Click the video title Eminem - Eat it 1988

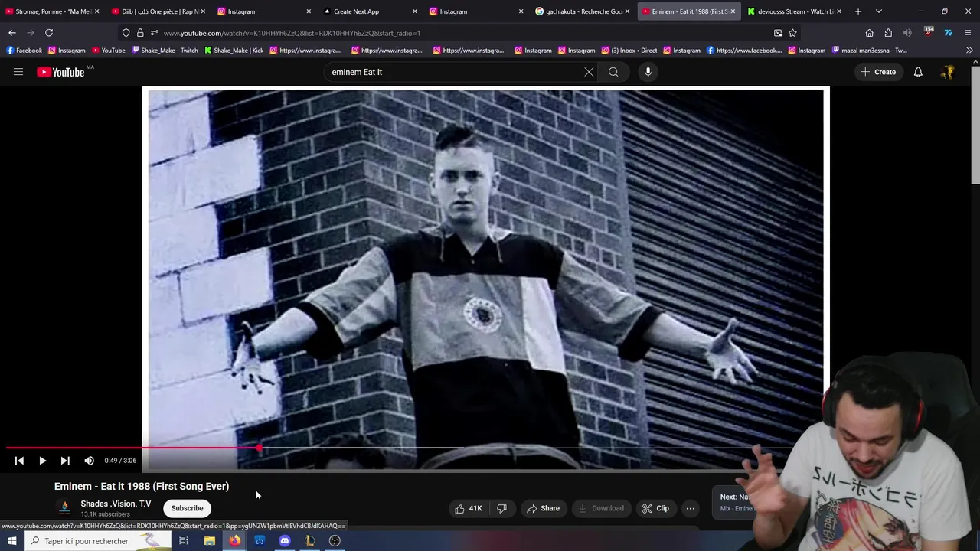142,486
